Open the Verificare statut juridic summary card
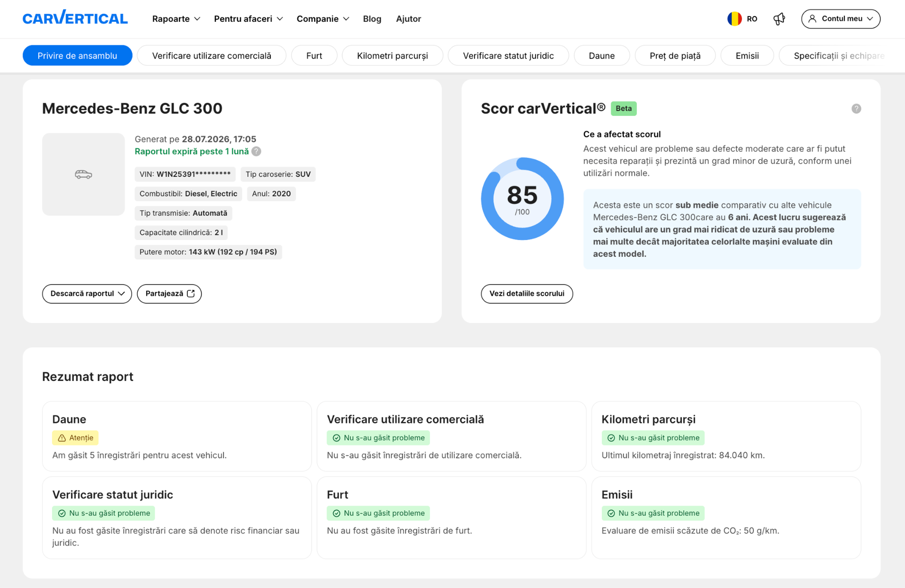The height and width of the screenshot is (588, 905). point(177,517)
